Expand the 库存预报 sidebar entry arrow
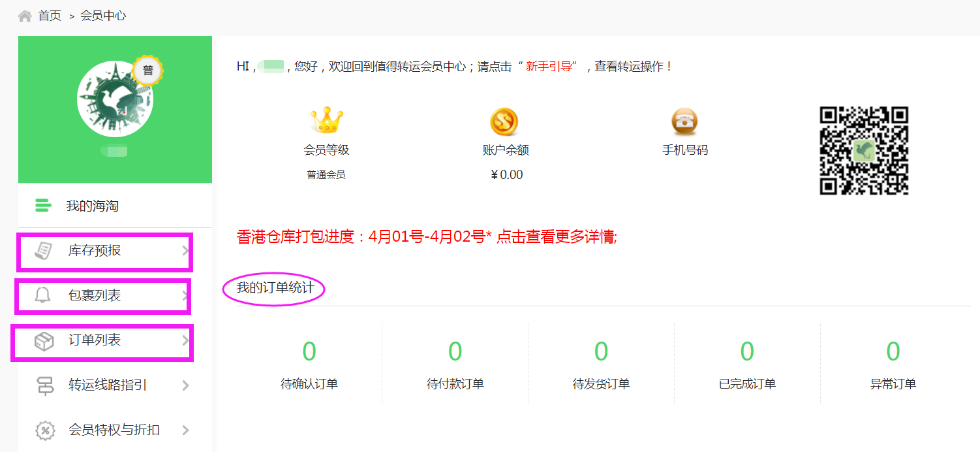This screenshot has width=980, height=452. pyautogui.click(x=185, y=251)
